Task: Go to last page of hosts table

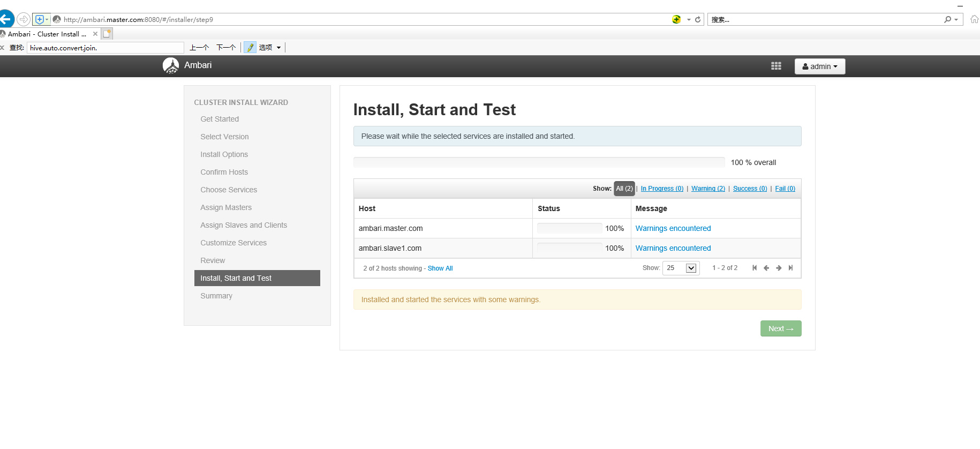Action: coord(790,268)
